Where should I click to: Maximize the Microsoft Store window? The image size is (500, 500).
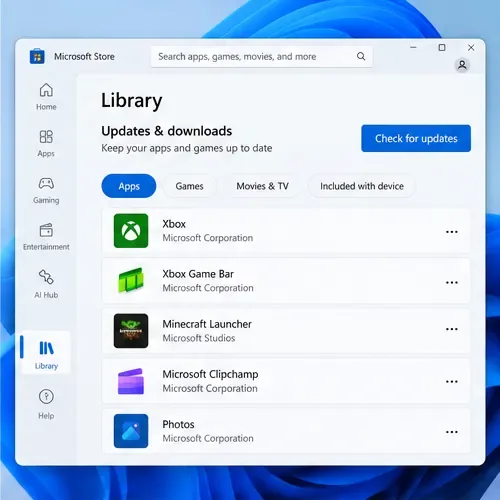click(442, 48)
